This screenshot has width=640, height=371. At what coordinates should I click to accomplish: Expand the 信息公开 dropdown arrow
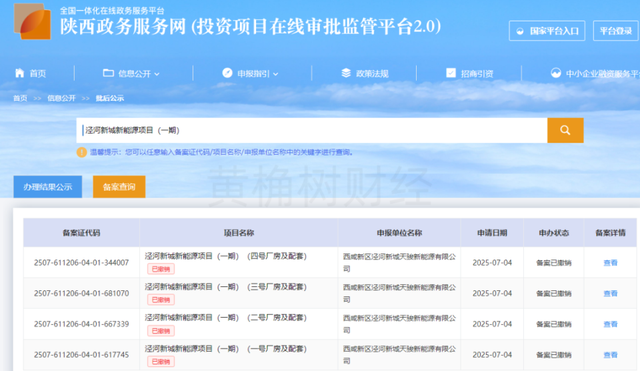[157, 74]
